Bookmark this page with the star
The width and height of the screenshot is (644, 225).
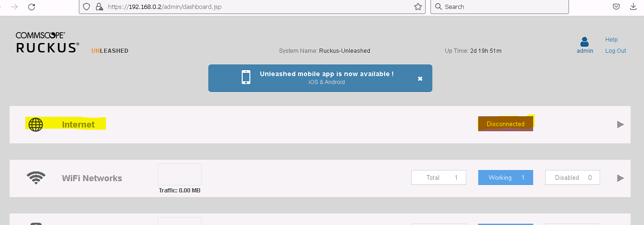pyautogui.click(x=418, y=7)
